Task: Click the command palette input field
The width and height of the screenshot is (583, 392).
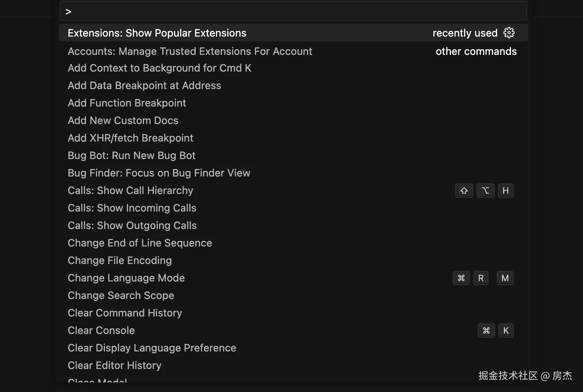Action: 293,11
